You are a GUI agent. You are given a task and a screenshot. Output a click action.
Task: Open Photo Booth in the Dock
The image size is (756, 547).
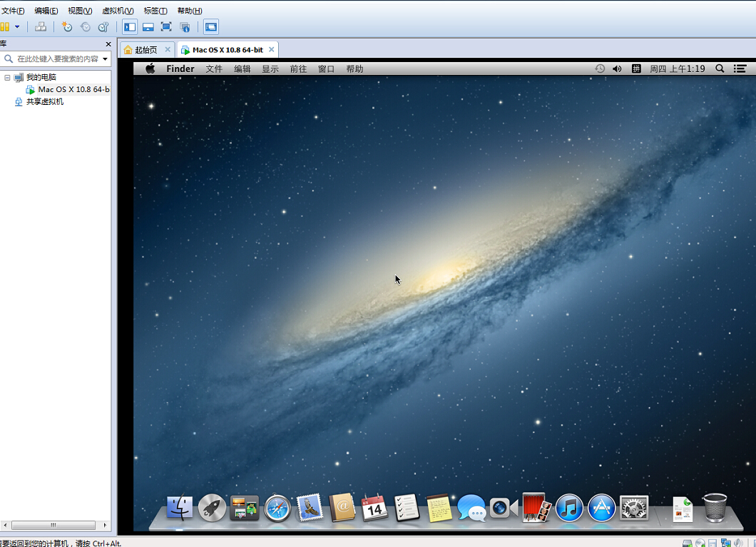[x=536, y=507]
